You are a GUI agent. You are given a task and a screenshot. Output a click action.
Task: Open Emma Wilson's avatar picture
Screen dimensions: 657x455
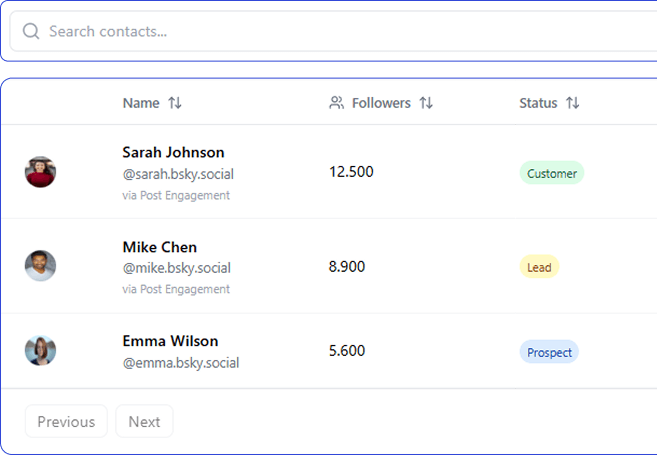pos(40,351)
